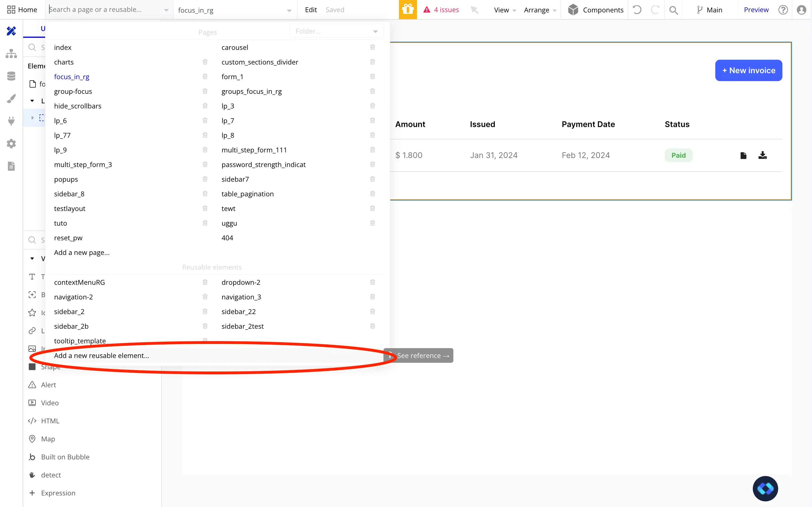Click the undo arrow icon

point(637,10)
